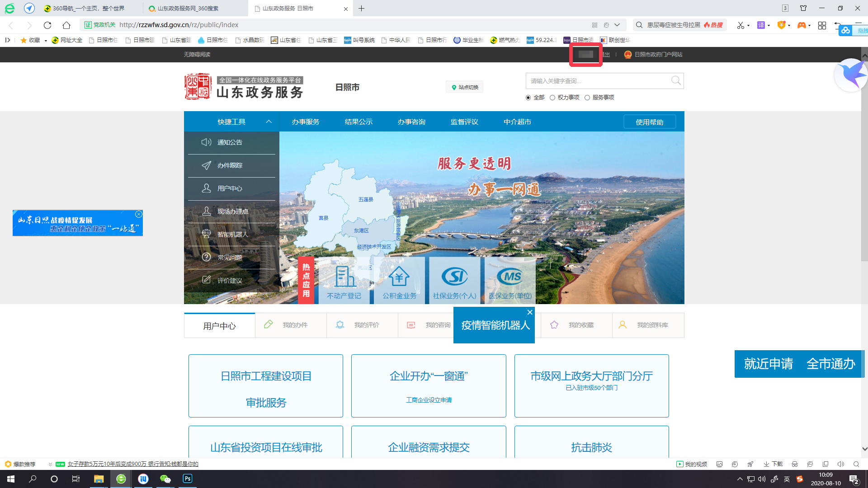
Task: Select the 服务事项 radio button
Action: pyautogui.click(x=587, y=98)
